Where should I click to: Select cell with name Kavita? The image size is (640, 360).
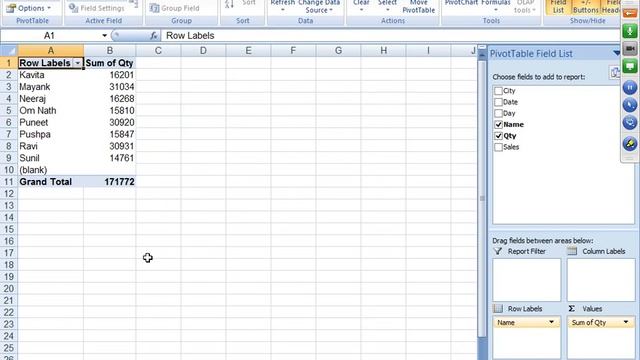tap(51, 75)
